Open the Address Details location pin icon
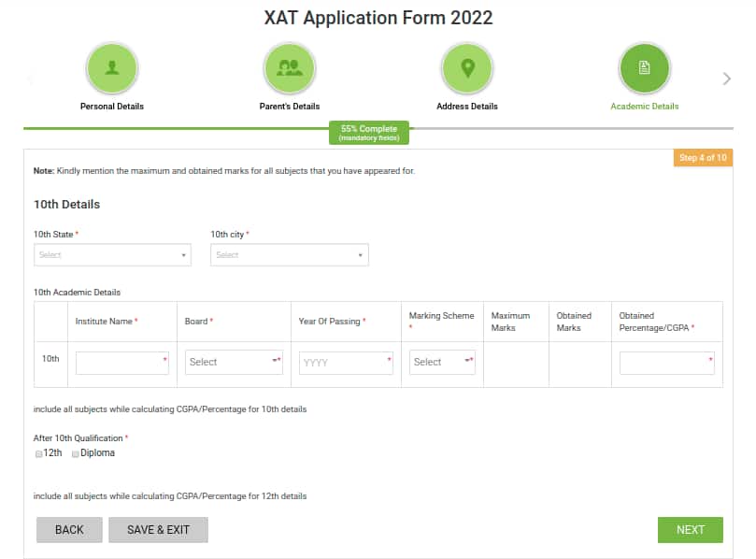 pos(467,68)
